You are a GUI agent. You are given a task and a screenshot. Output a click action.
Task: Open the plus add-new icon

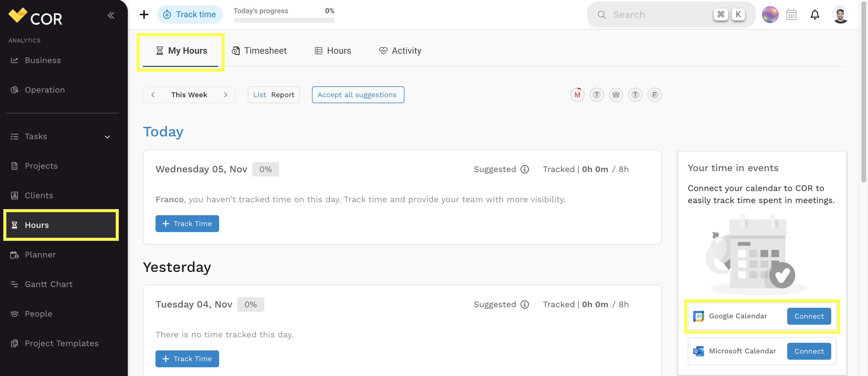144,14
